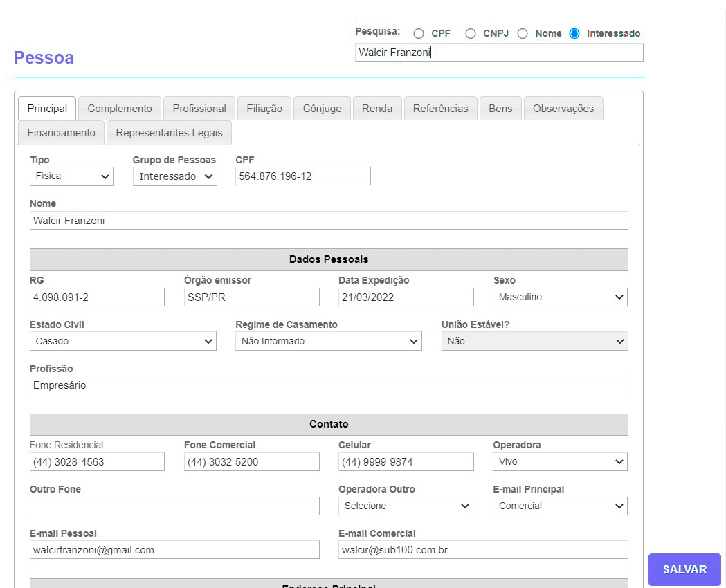Screen dimensions: 726x588
Task: Select the CPF search radio button
Action: [419, 34]
